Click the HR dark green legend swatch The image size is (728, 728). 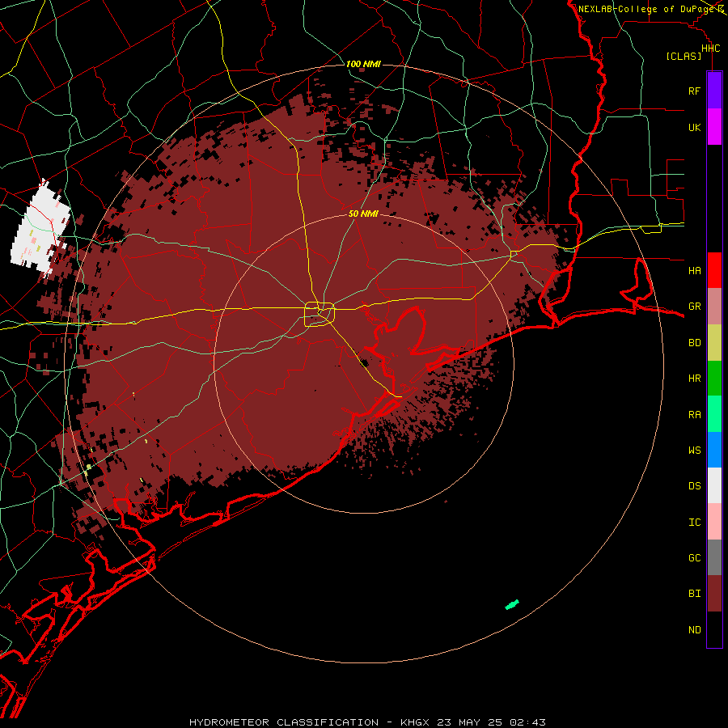pos(714,379)
